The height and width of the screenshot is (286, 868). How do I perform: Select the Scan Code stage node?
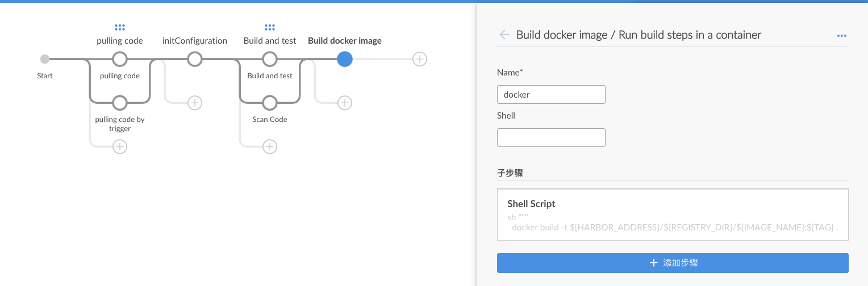click(x=270, y=103)
